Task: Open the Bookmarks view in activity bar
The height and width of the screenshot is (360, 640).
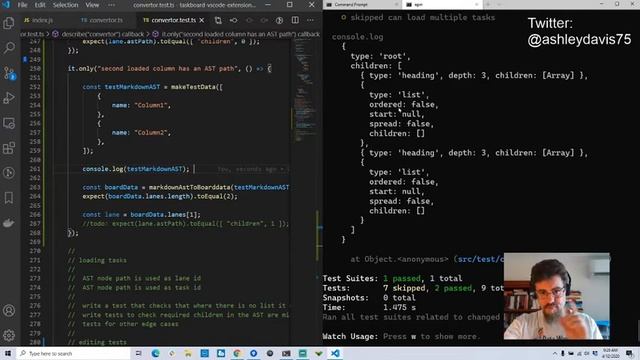Action: click(9, 198)
